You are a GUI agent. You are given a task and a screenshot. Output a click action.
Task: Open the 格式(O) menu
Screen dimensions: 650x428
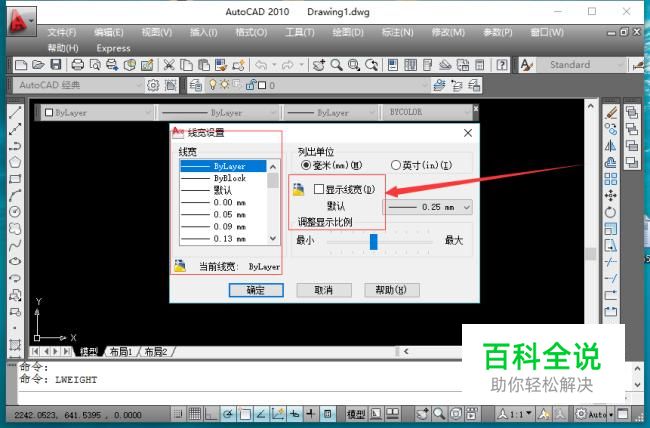pyautogui.click(x=251, y=32)
